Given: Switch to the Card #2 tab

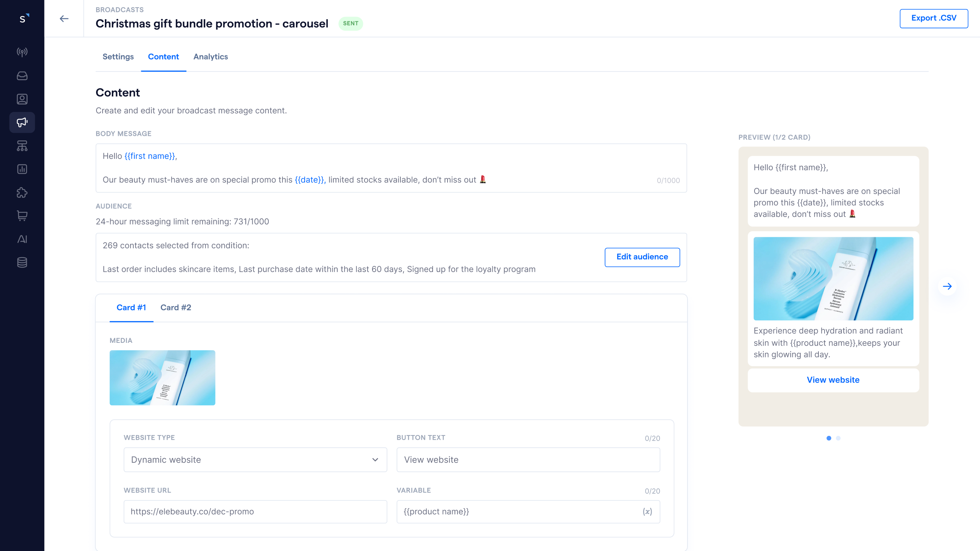Looking at the screenshot, I should click(176, 308).
